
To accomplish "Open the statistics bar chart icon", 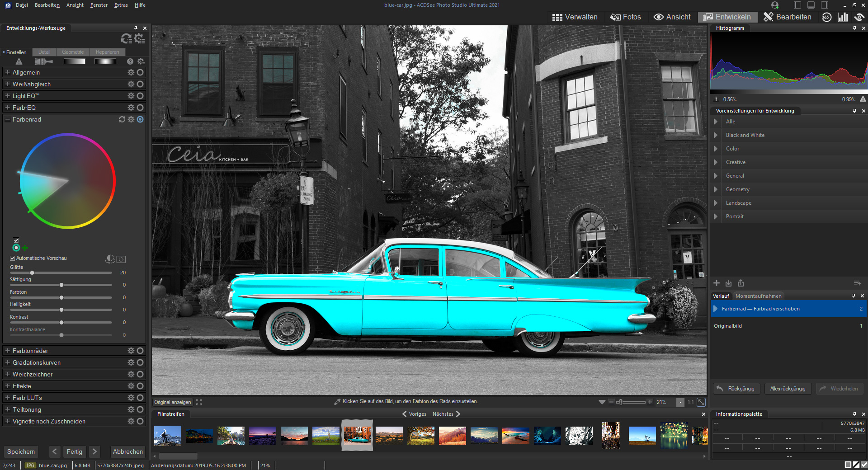I will 843,17.
